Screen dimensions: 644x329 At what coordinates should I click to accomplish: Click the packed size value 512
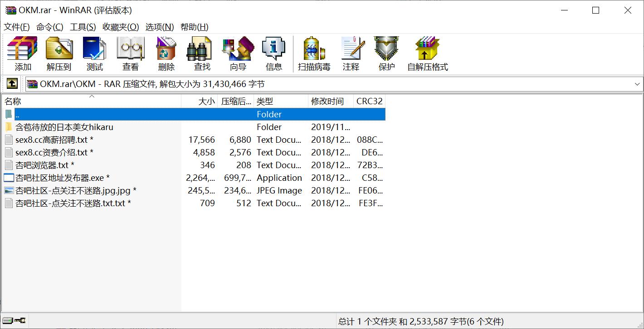pyautogui.click(x=244, y=203)
